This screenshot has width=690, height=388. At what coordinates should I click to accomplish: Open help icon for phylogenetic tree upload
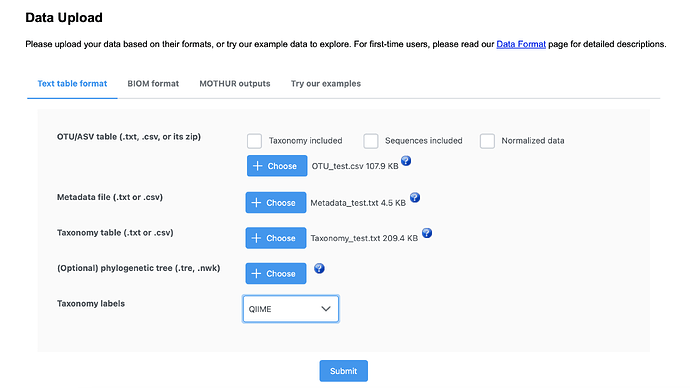coord(319,268)
